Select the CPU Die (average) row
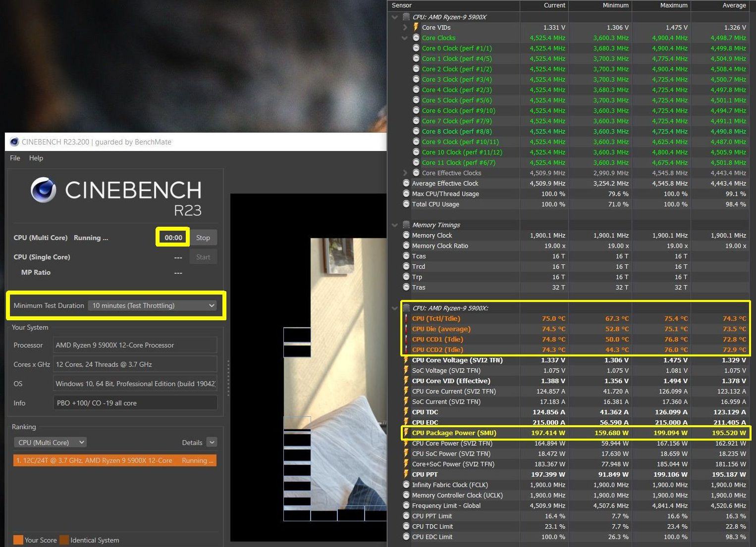The width and height of the screenshot is (756, 547). pyautogui.click(x=575, y=329)
